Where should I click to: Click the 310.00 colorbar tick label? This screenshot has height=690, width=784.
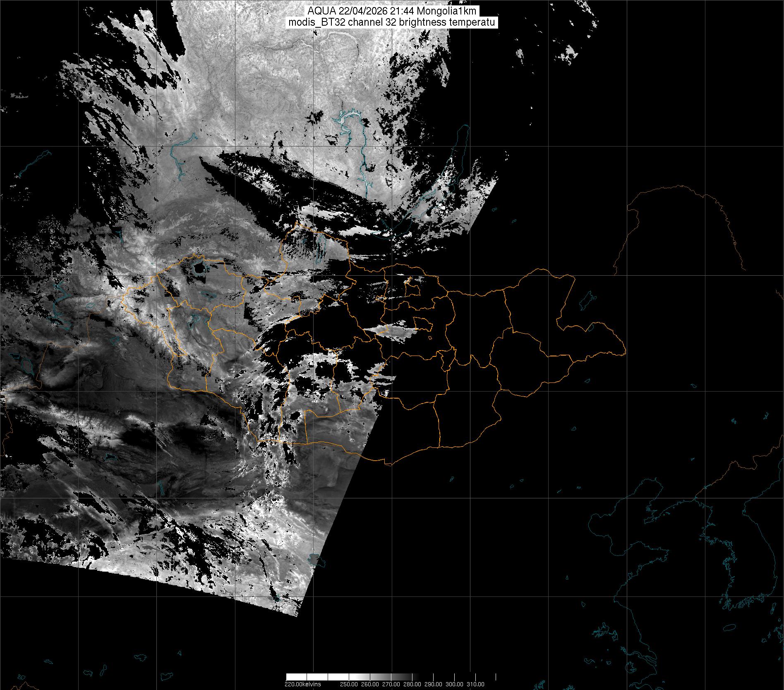click(476, 684)
